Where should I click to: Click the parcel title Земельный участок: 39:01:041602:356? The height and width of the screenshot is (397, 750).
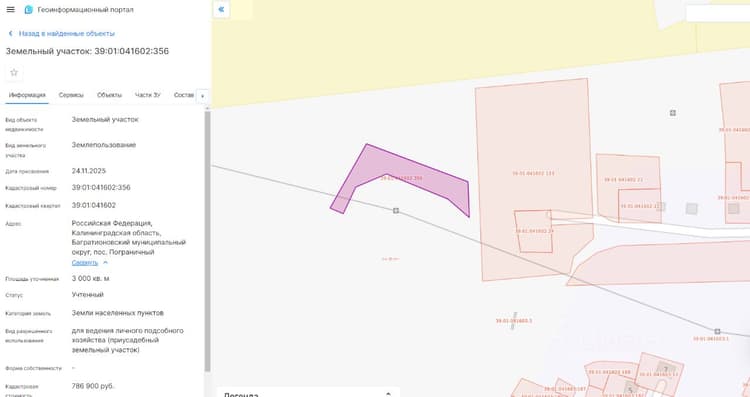coord(87,51)
